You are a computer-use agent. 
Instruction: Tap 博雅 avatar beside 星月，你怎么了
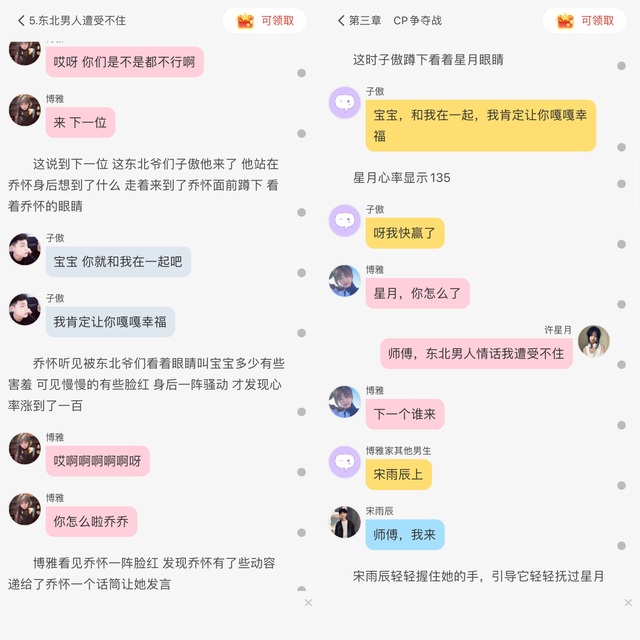pyautogui.click(x=345, y=281)
